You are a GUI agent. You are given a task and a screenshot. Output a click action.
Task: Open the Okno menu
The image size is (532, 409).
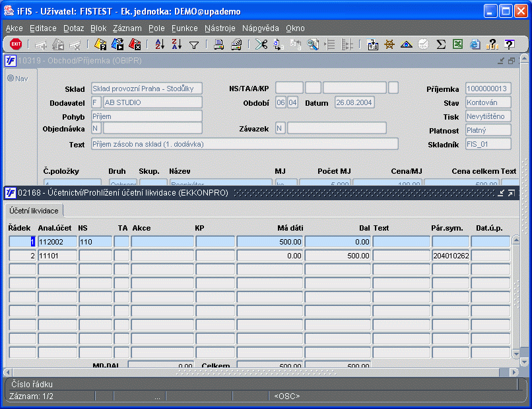point(295,28)
